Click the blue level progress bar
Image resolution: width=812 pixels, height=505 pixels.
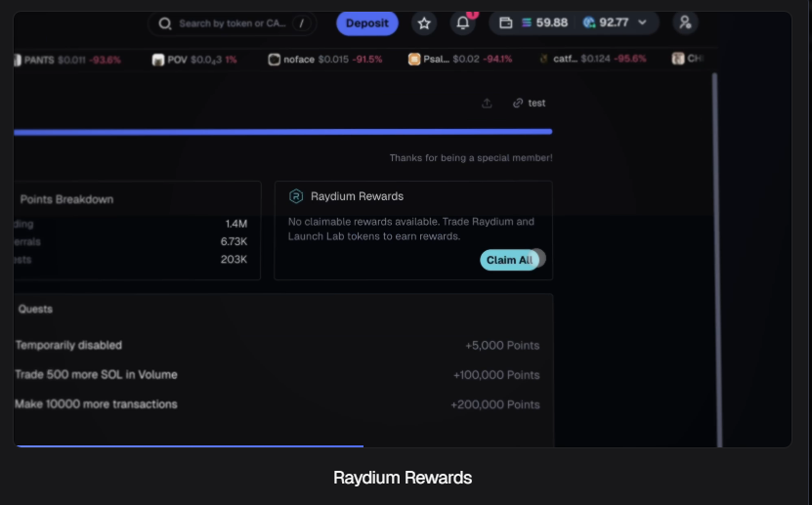pos(282,132)
